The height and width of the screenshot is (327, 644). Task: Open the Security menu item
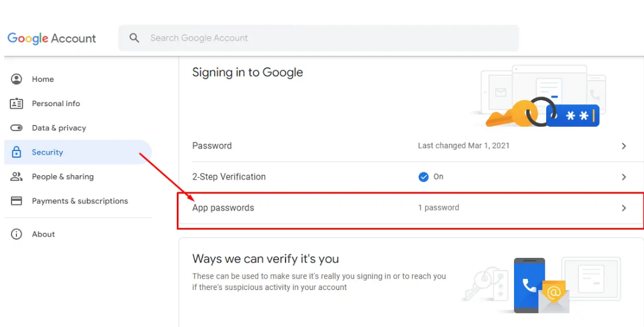[47, 152]
